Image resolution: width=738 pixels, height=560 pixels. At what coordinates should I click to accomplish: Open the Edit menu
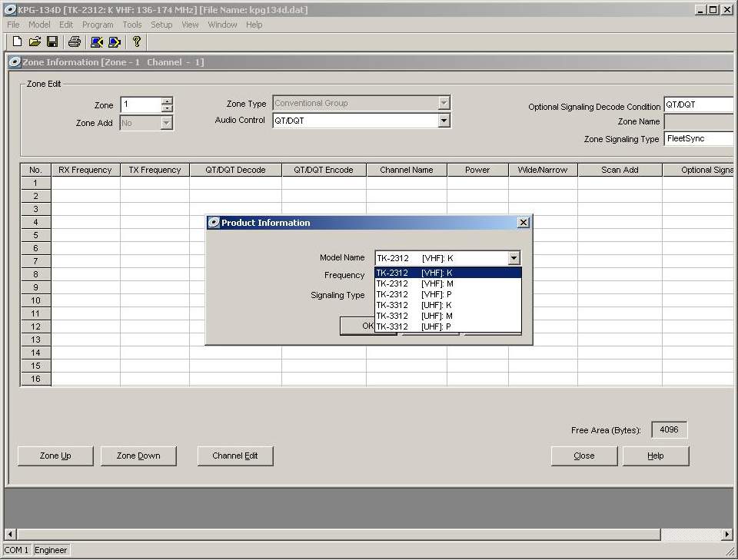[66, 25]
